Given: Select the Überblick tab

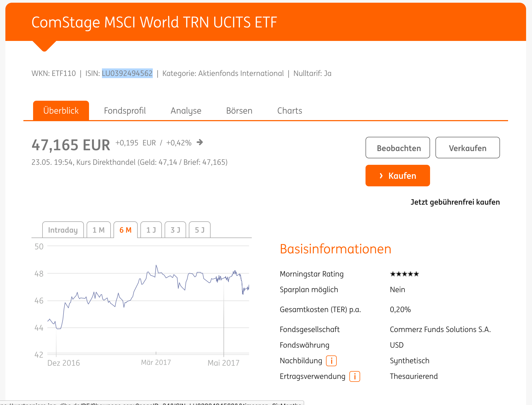Looking at the screenshot, I should point(61,111).
